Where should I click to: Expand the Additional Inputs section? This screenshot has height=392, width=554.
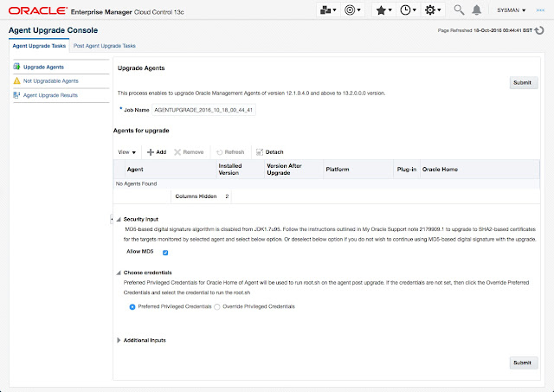coord(119,340)
